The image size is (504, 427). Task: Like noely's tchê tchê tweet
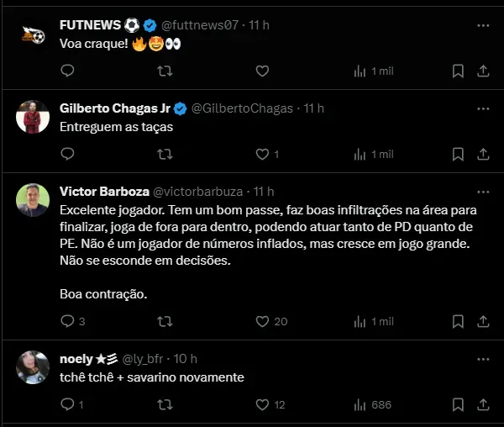click(x=262, y=404)
